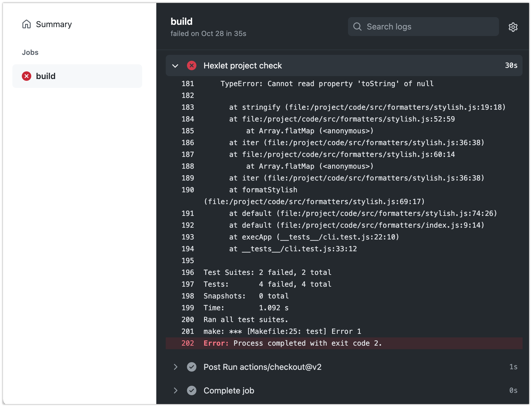Click the Post Run actions/checkout@v2 label
The height and width of the screenshot is (407, 532).
[262, 367]
